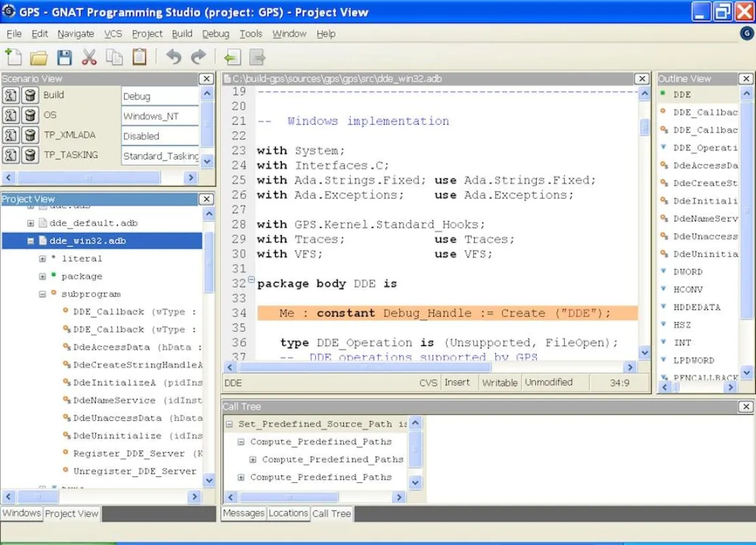The height and width of the screenshot is (545, 756).
Task: Cut the selection using the scissors icon
Action: [x=89, y=57]
